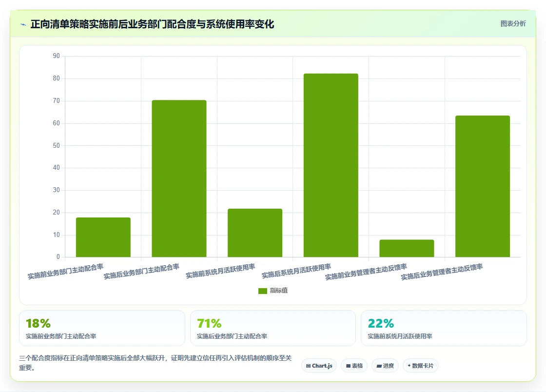
Task: Click the 实施前系统月活跃使用率 bar
Action: [x=255, y=233]
